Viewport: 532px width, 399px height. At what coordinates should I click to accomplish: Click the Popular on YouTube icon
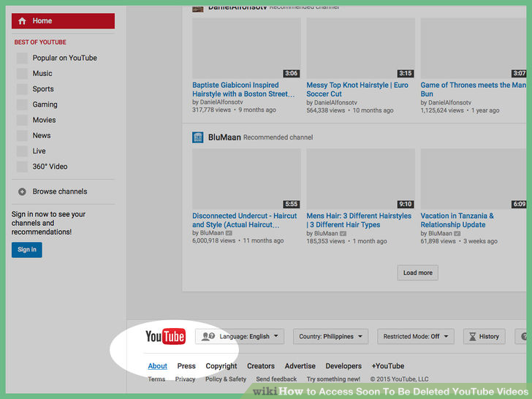(x=22, y=58)
